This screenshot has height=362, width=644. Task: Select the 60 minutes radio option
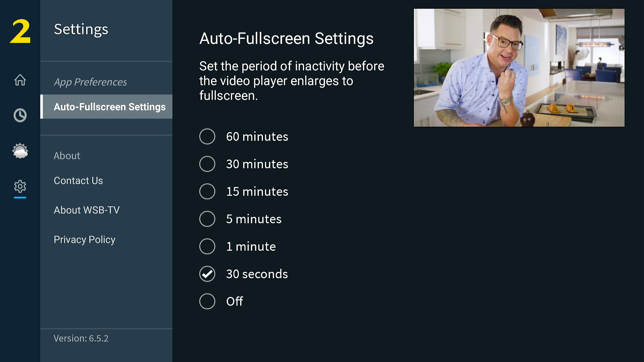207,136
